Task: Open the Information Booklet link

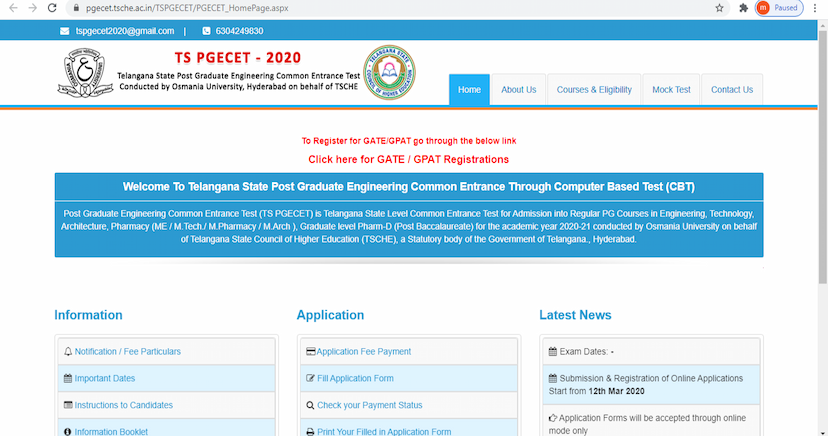Action: point(111,432)
